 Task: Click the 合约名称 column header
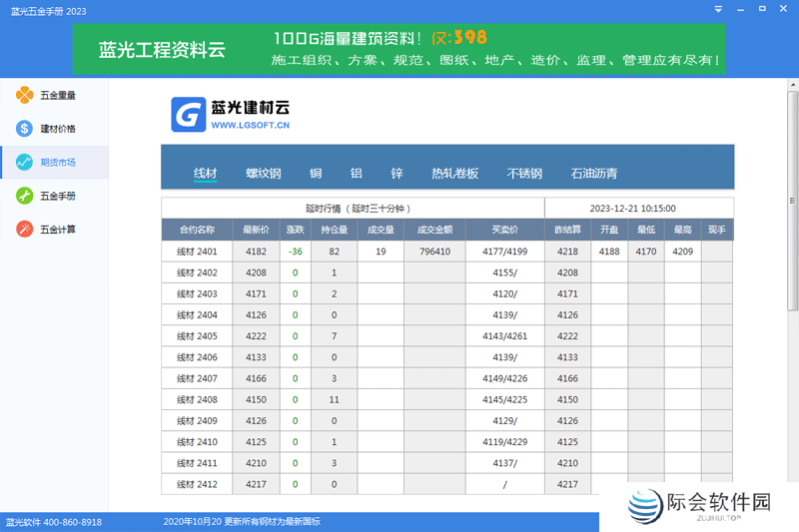coord(197,231)
